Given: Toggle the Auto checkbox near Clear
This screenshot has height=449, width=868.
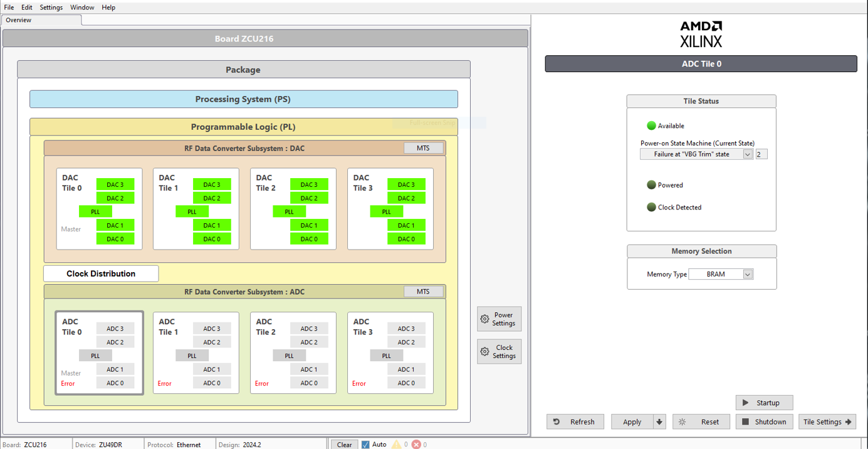Looking at the screenshot, I should tap(365, 445).
